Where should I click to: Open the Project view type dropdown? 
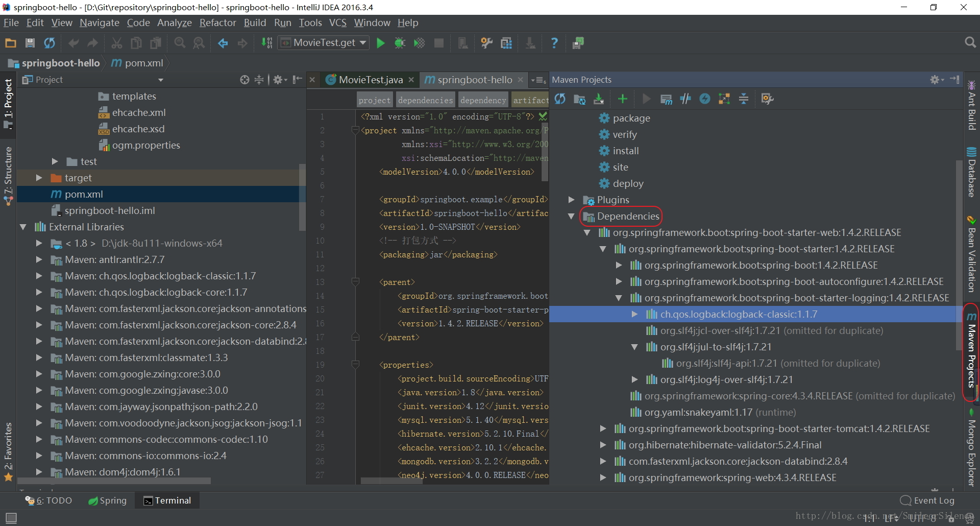161,80
